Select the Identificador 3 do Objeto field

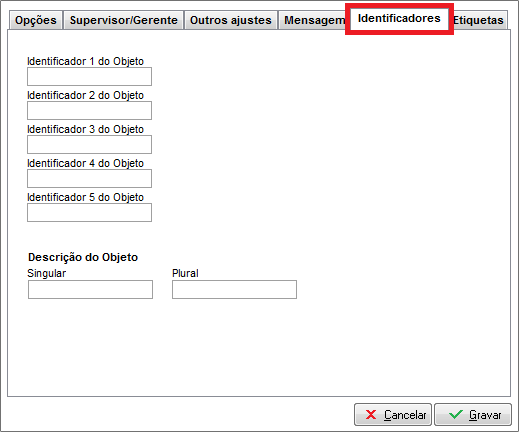tap(89, 144)
